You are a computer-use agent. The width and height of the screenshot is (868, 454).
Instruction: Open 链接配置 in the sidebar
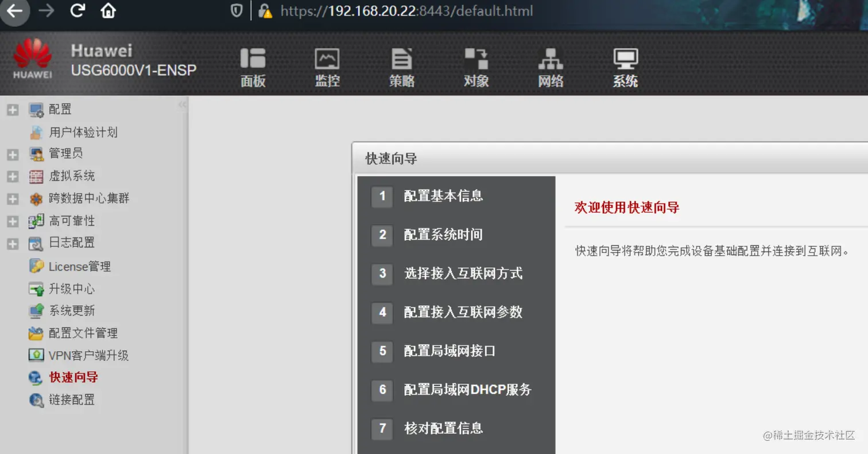72,399
